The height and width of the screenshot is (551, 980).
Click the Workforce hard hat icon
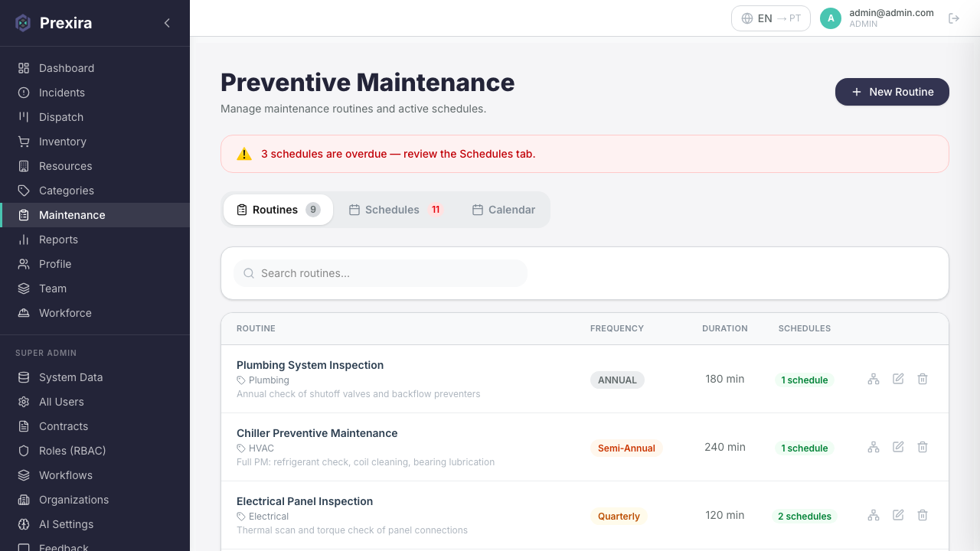tap(24, 313)
